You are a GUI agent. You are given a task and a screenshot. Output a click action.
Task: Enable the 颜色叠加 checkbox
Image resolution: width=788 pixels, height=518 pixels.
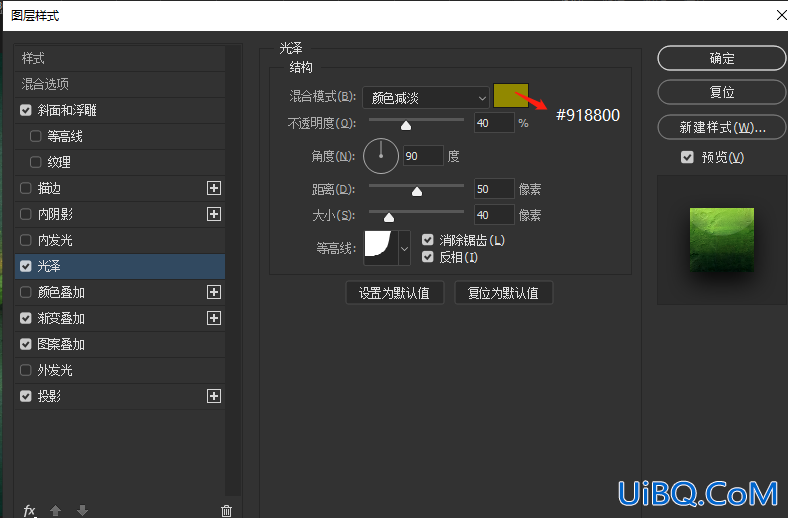tap(26, 292)
